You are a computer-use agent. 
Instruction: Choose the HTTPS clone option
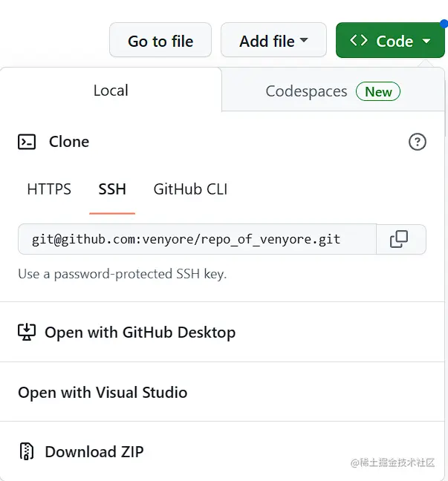coord(49,189)
